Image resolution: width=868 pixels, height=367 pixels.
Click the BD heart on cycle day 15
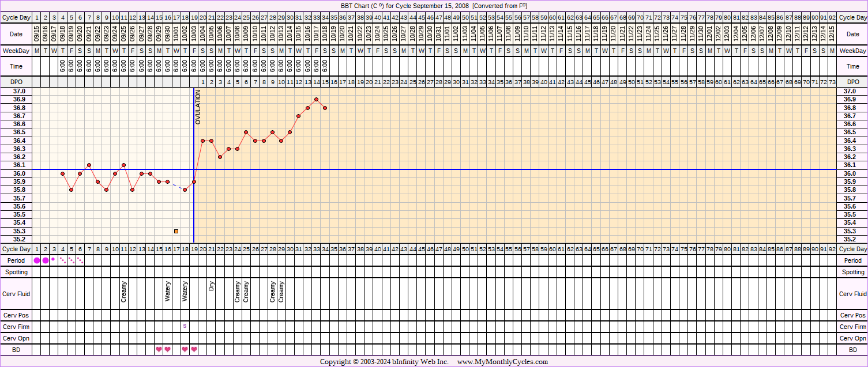click(159, 349)
